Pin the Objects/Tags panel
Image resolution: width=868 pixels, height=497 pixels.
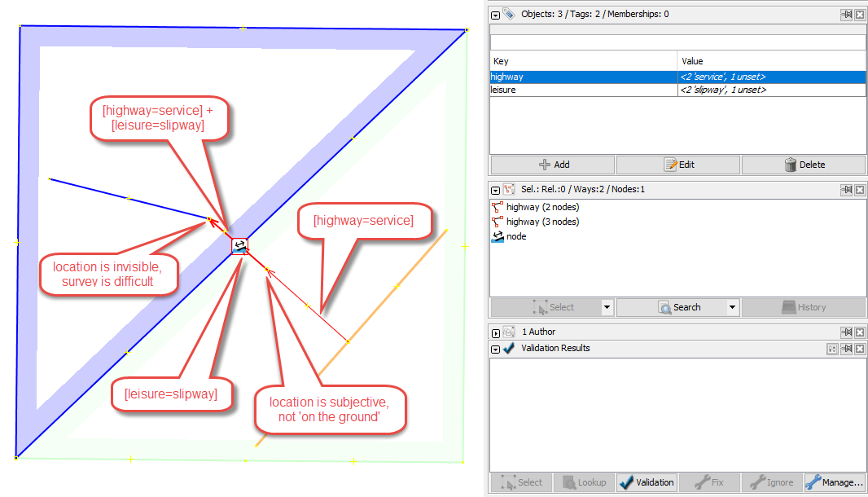846,15
